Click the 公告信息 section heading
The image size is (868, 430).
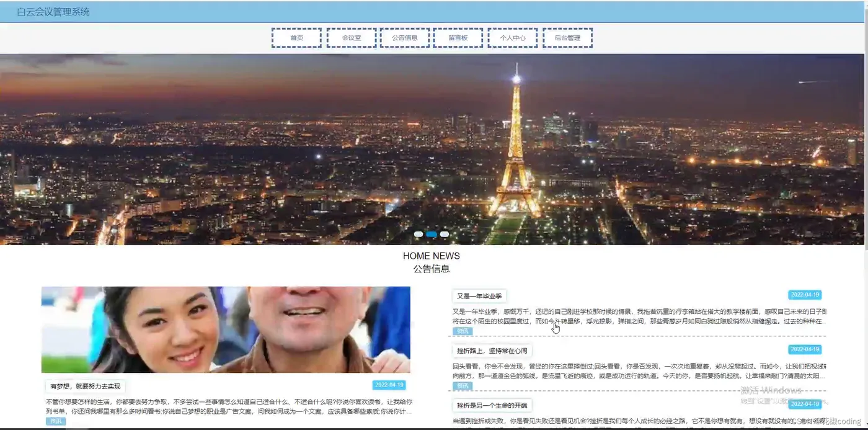[x=432, y=269]
